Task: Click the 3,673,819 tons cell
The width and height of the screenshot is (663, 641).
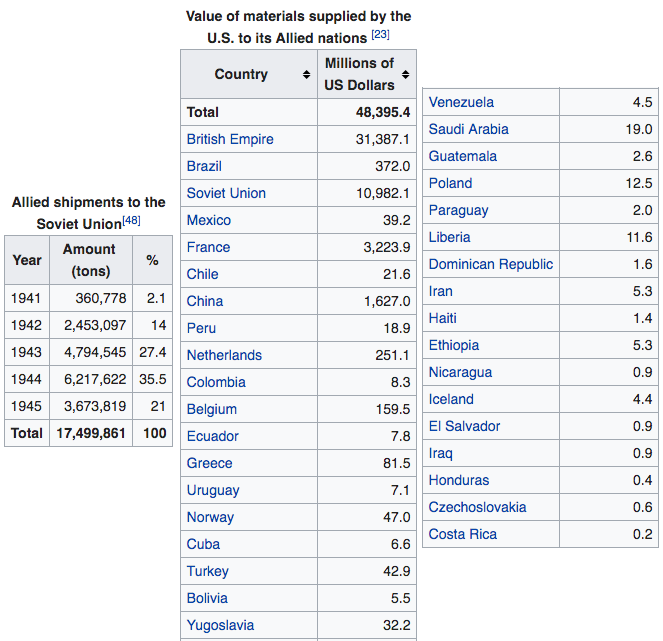Action: tap(91, 407)
